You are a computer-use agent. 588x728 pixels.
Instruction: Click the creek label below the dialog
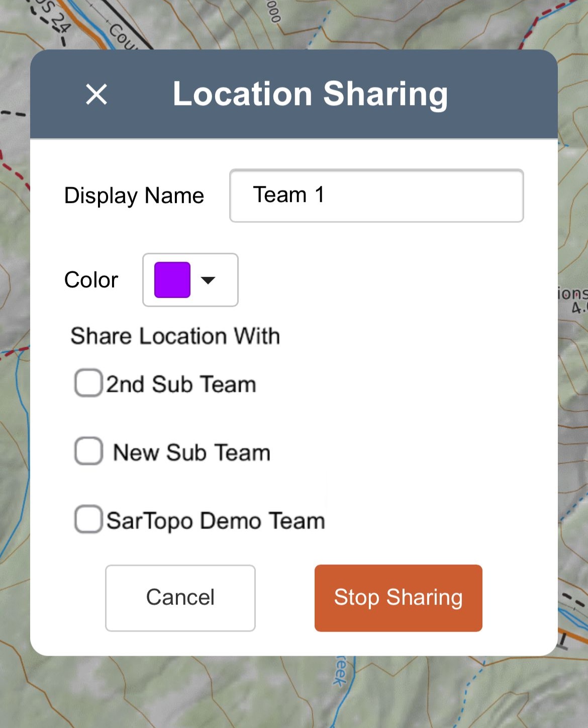coord(341,671)
